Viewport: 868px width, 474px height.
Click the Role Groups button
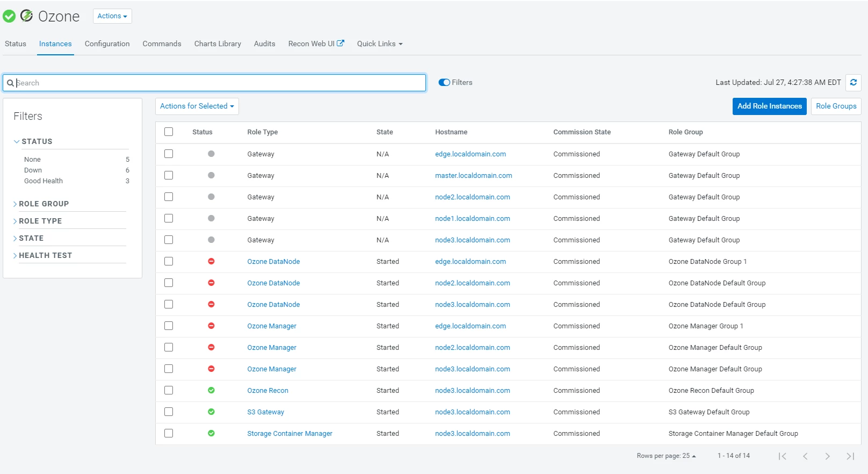point(836,106)
